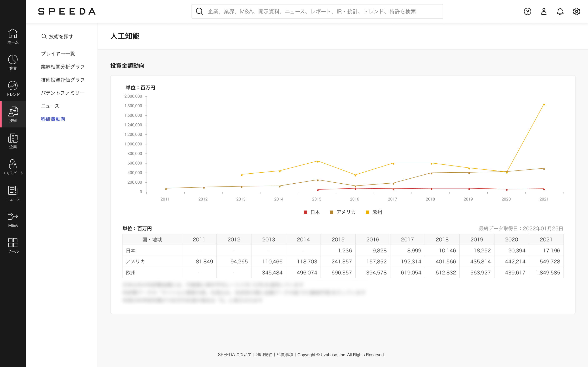Click the 技術を探す search link
The height and width of the screenshot is (367, 588).
(x=58, y=36)
